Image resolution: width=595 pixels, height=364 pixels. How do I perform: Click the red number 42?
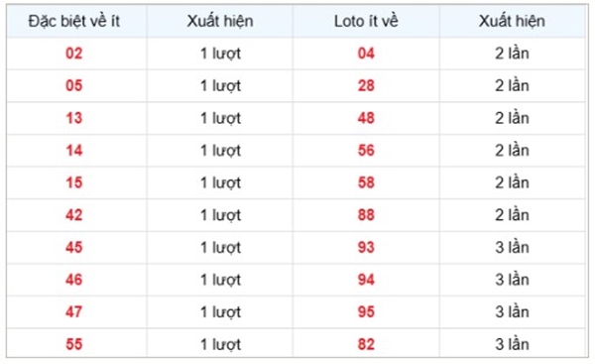(x=74, y=215)
